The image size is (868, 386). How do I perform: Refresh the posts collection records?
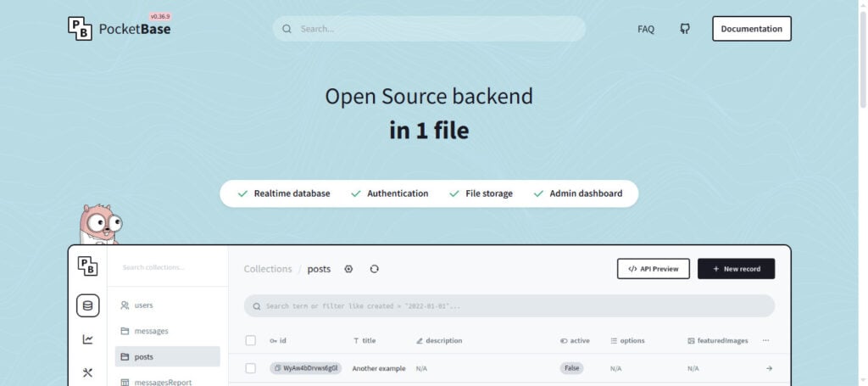coord(374,269)
